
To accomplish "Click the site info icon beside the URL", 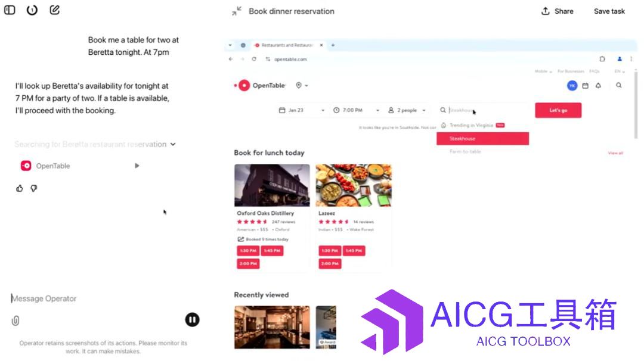I will [268, 59].
